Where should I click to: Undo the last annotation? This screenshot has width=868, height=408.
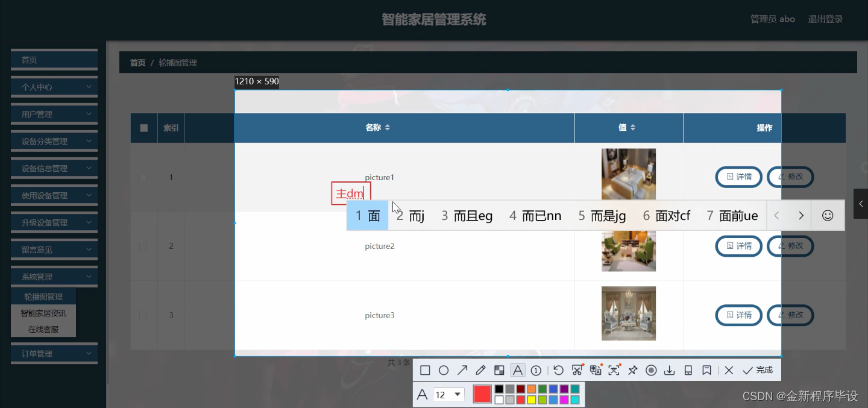coord(558,370)
